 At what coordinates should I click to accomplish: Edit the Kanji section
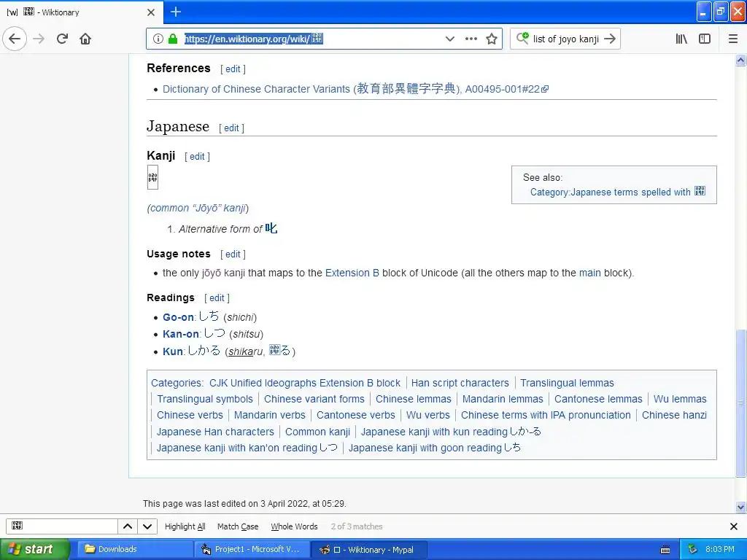(x=197, y=156)
